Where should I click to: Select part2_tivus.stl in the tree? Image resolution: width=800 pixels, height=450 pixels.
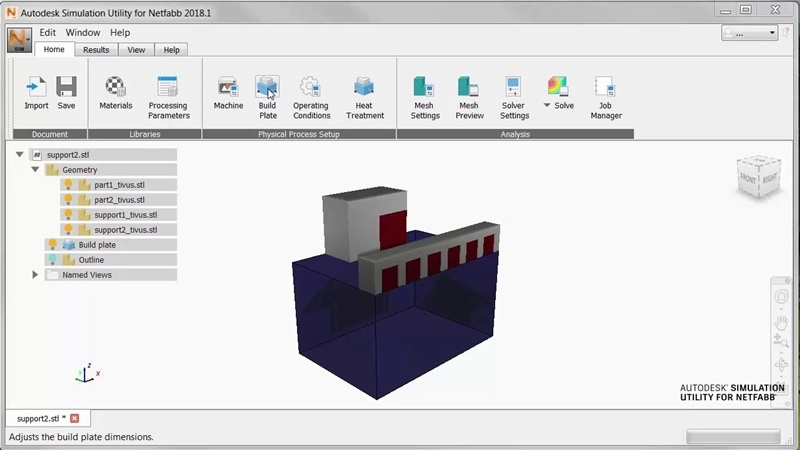[119, 199]
